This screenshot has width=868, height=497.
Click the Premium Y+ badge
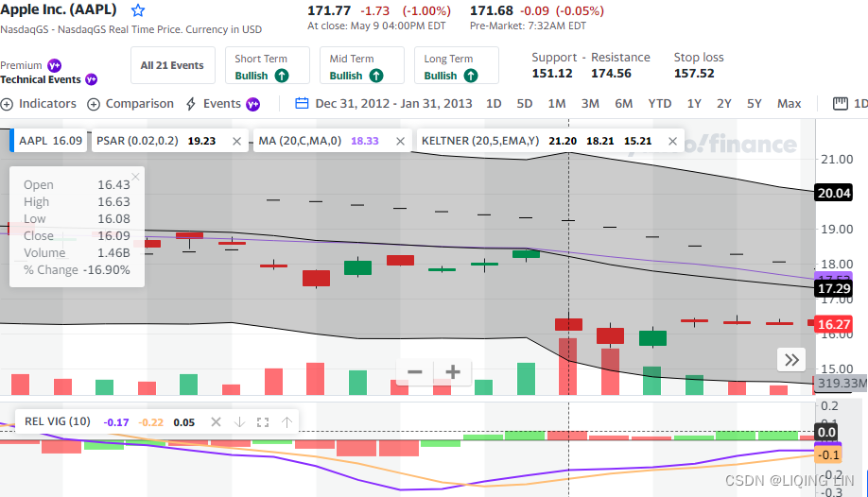point(54,65)
